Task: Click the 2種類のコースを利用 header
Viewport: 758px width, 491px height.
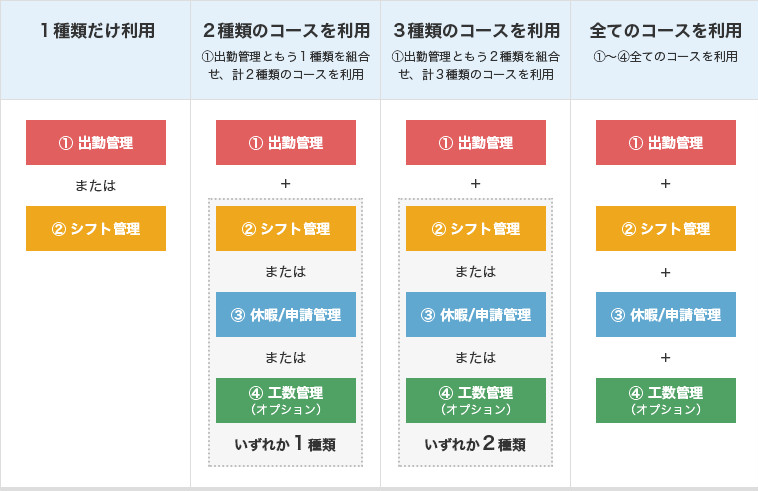Action: pos(286,31)
